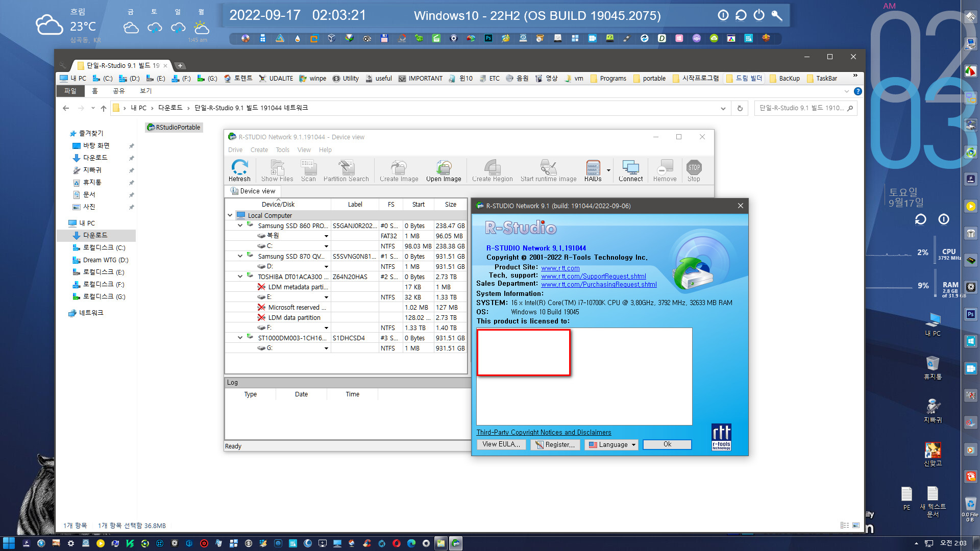Click the Show Files toolbar icon

[x=277, y=170]
